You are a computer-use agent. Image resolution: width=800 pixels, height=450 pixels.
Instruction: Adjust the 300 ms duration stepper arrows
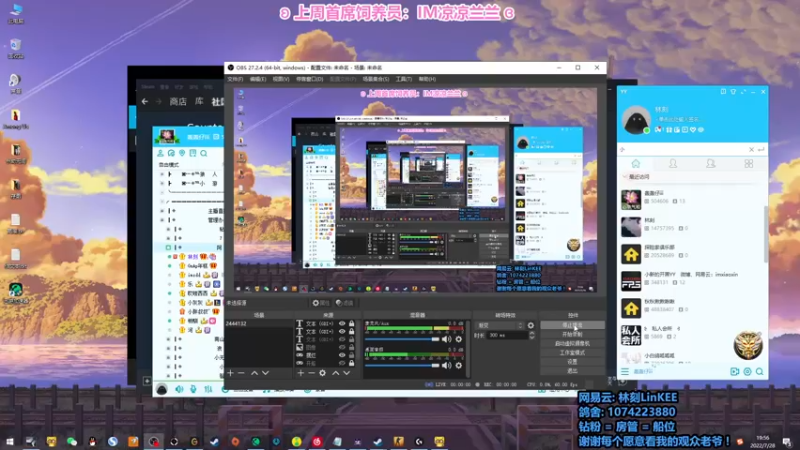click(532, 335)
